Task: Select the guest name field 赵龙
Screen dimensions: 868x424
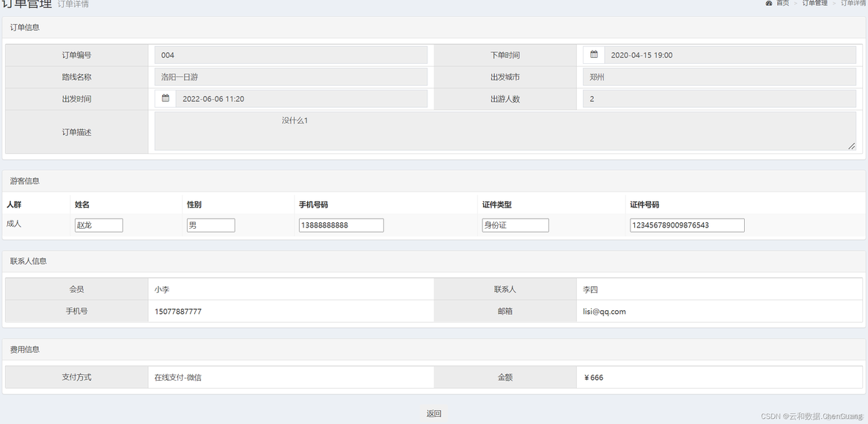Action: tap(98, 224)
